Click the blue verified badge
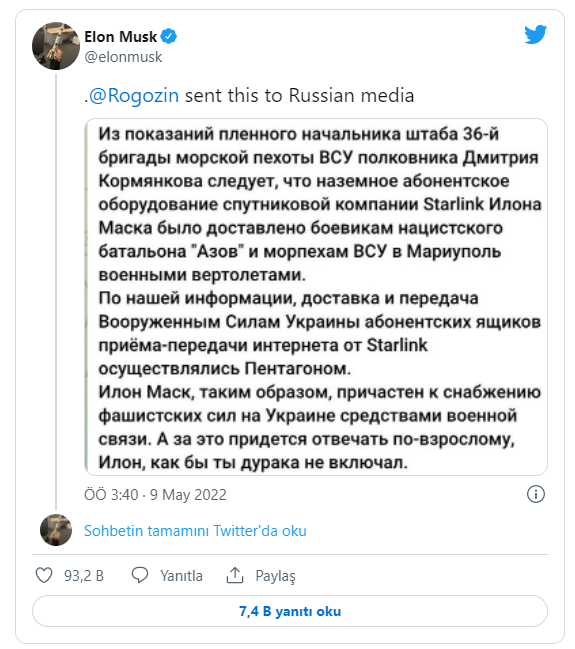 click(x=168, y=36)
